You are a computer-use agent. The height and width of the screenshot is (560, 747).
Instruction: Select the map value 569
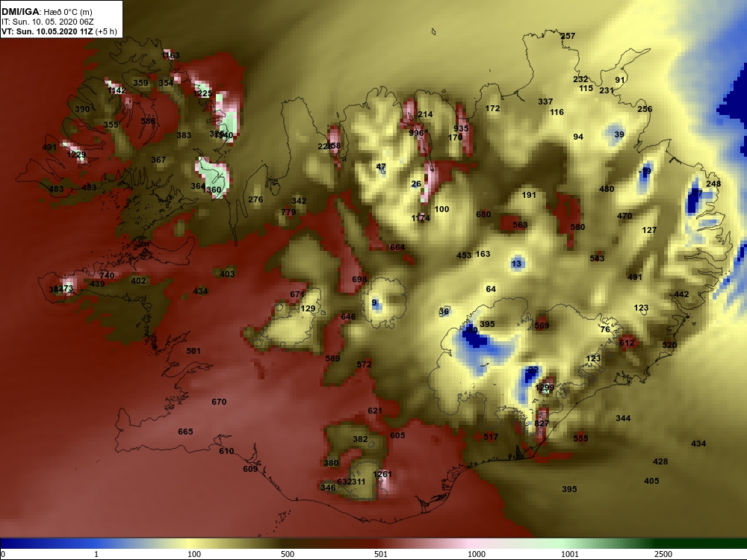[x=542, y=326]
